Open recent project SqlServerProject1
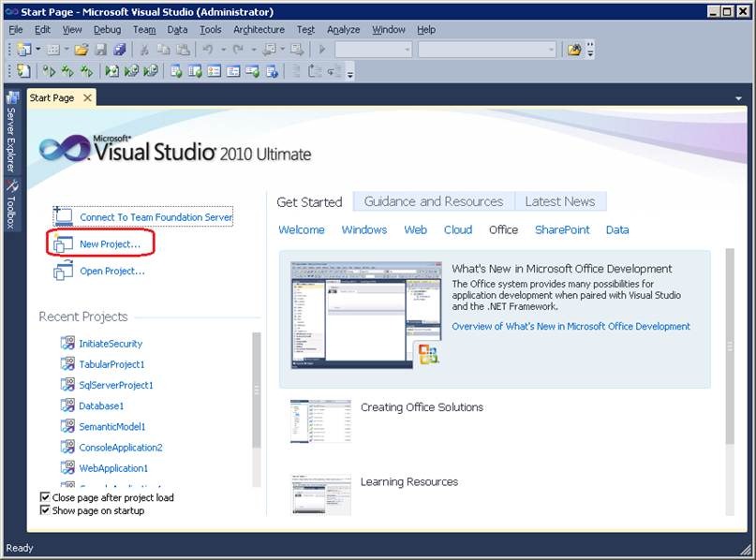This screenshot has width=756, height=560. point(116,385)
